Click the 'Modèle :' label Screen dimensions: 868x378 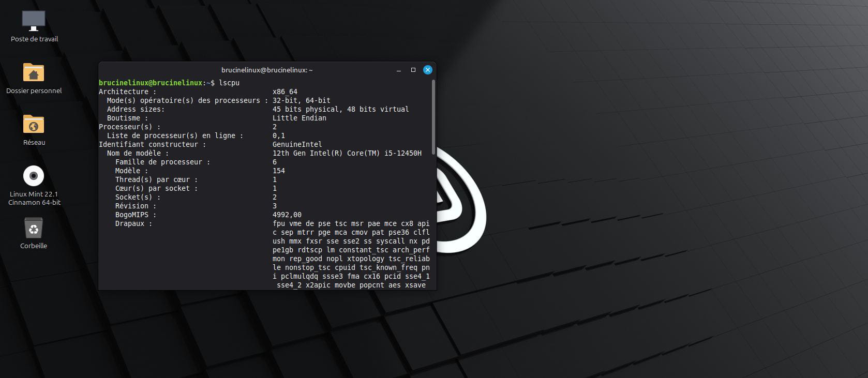(132, 171)
